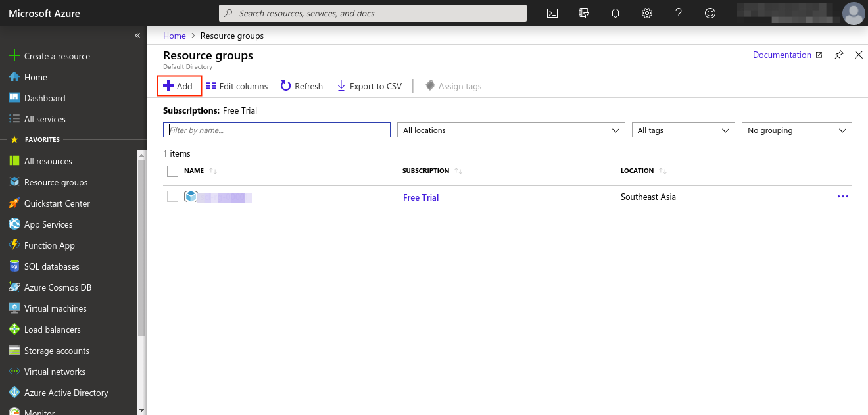Click the Virtual machines monitor icon
Viewport: 868px width, 415px height.
[x=14, y=308]
